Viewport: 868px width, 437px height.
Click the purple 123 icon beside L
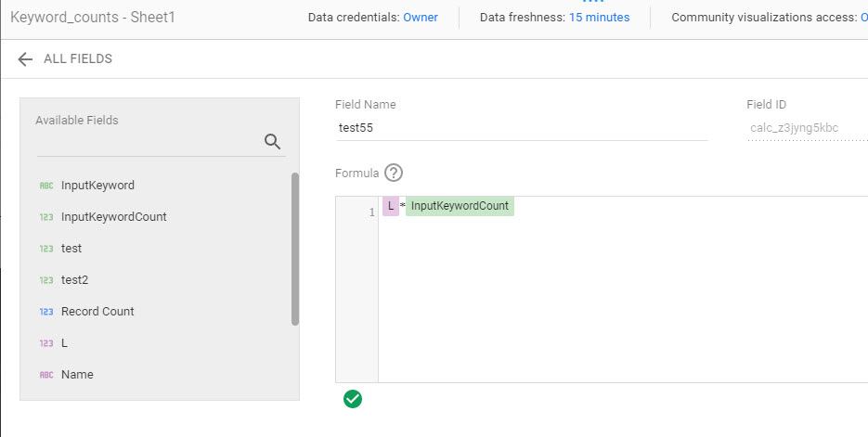coord(46,343)
